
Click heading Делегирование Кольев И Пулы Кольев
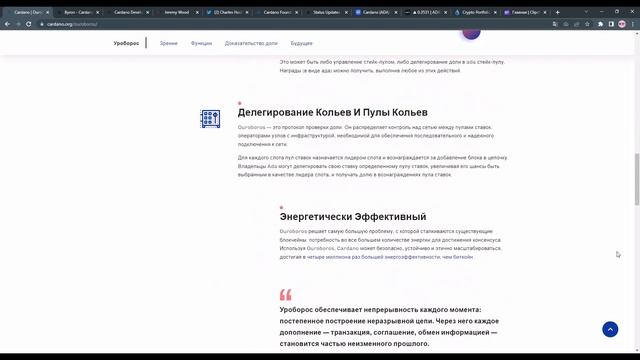[333, 112]
